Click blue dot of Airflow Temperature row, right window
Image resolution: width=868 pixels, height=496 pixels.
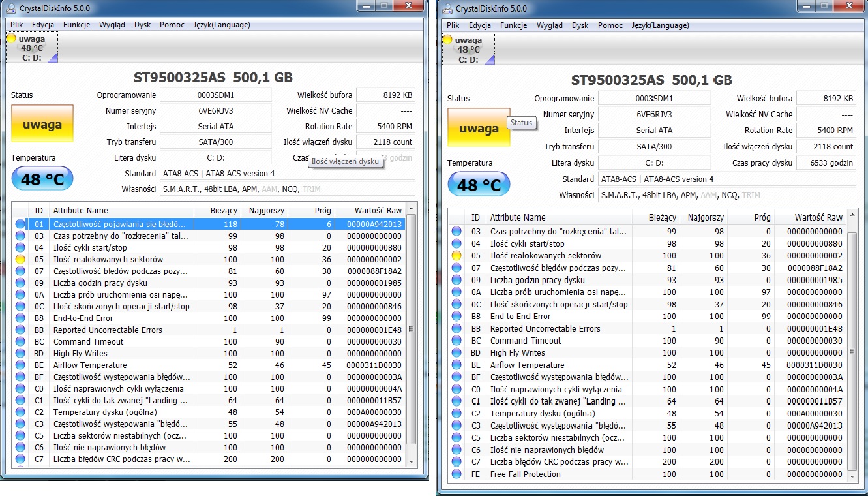point(456,365)
